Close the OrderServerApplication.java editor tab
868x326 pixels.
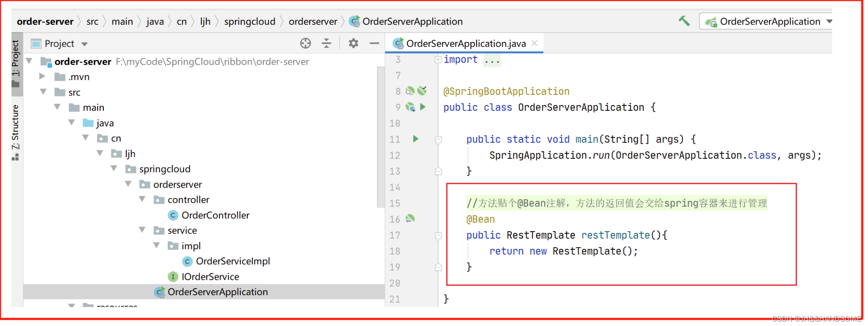[534, 43]
